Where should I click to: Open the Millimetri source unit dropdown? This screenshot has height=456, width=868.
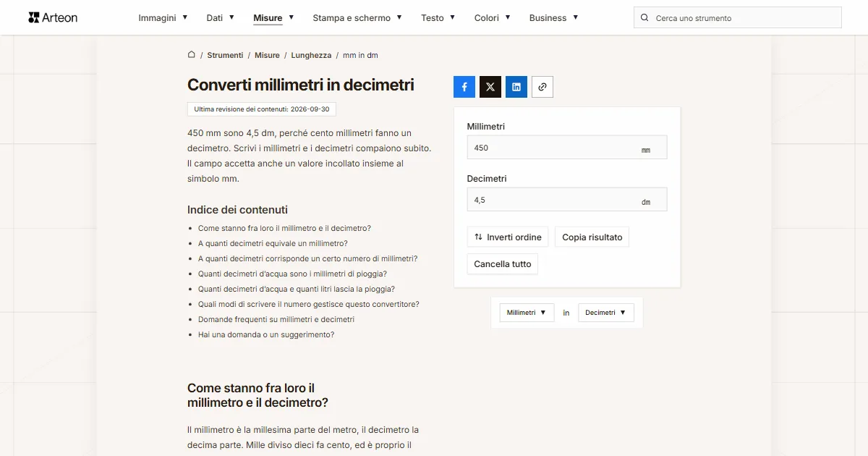coord(527,313)
